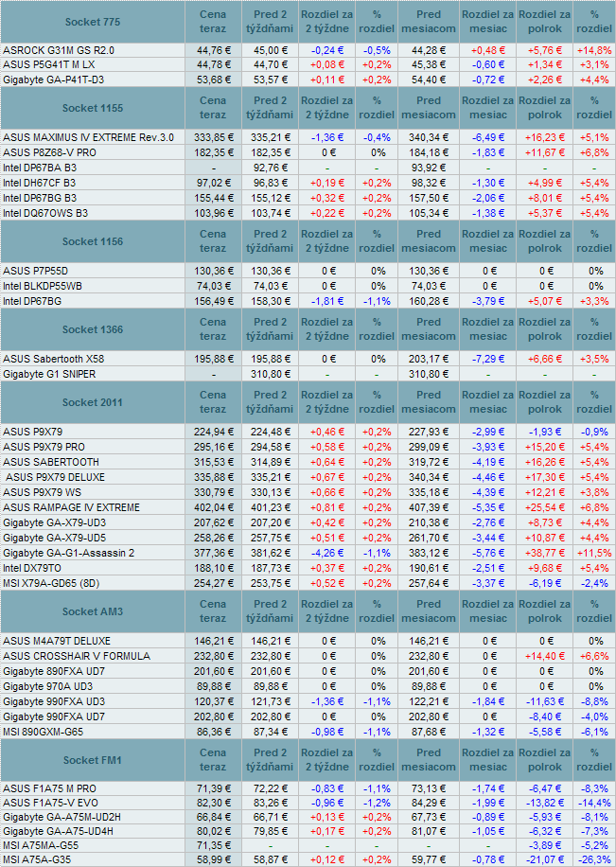The width and height of the screenshot is (616, 867).
Task: Select the ASUS P7P55D product name
Action: 35,271
